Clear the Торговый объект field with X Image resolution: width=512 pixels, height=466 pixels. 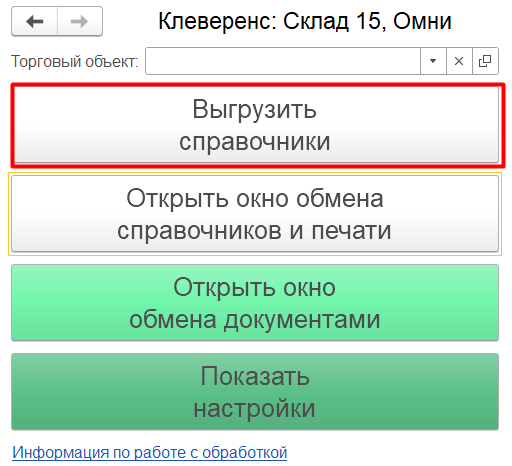coord(459,61)
